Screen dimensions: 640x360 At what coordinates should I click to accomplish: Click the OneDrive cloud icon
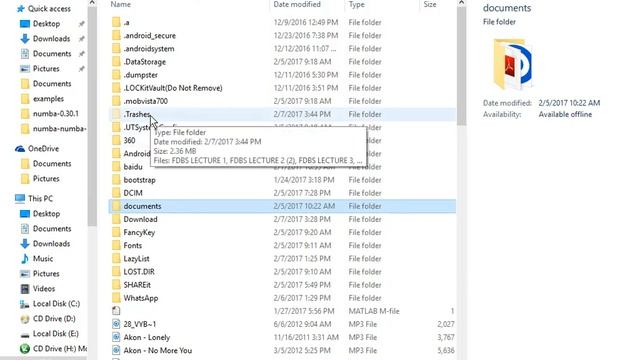[x=20, y=149]
